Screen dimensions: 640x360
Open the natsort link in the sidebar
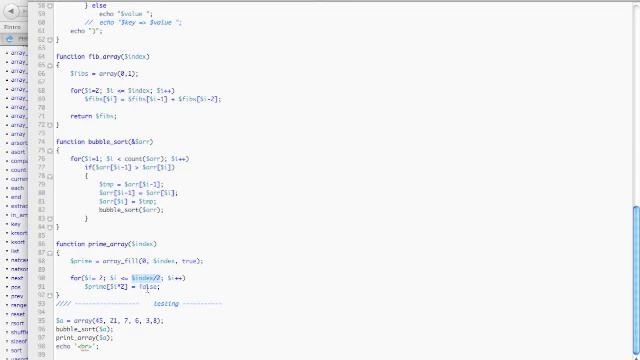pos(19,269)
